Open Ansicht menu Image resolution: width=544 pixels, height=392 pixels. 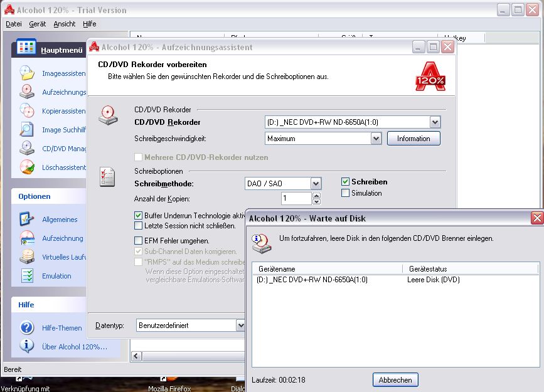(x=64, y=24)
